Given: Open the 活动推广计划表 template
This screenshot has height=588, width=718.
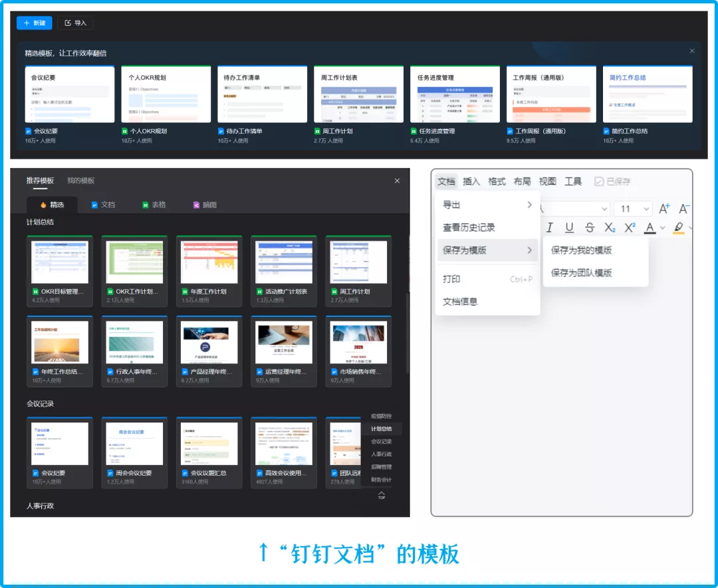Looking at the screenshot, I should pos(284,271).
